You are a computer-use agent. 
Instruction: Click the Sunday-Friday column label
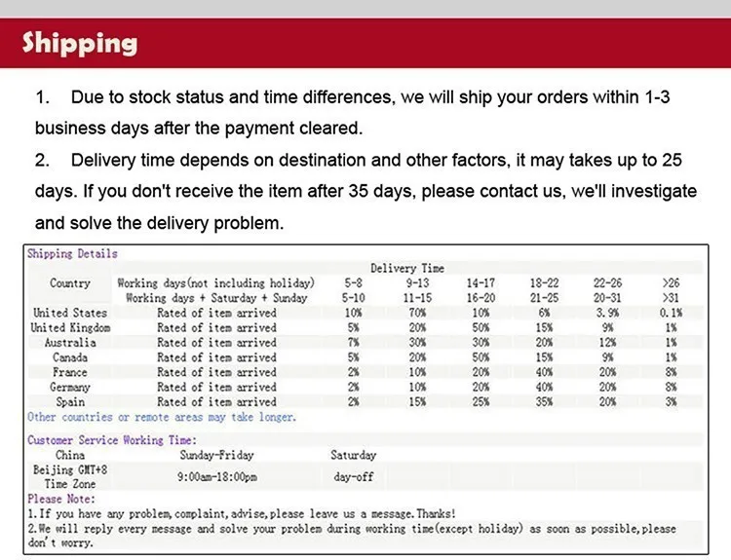[x=216, y=455]
